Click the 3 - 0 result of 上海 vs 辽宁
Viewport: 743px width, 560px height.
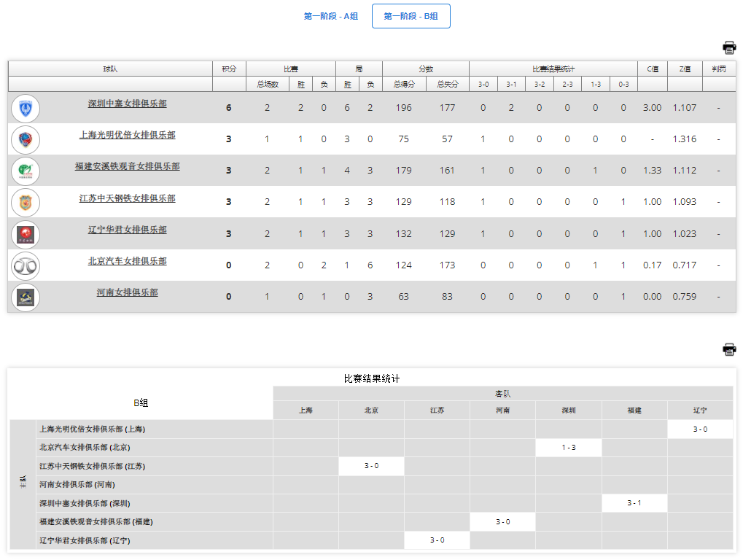701,429
